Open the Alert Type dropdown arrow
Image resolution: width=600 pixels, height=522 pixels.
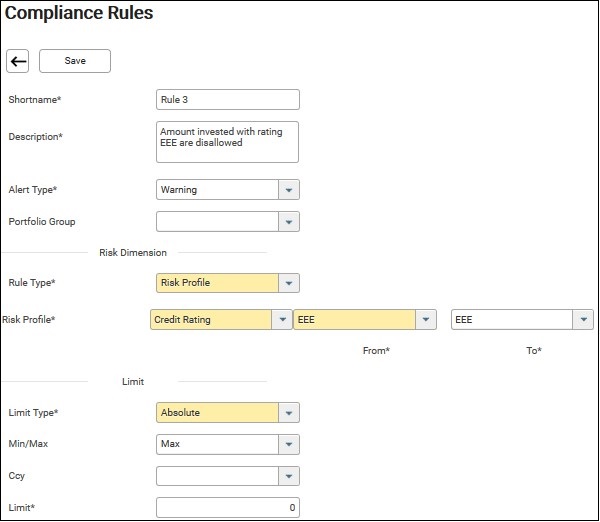(288, 190)
